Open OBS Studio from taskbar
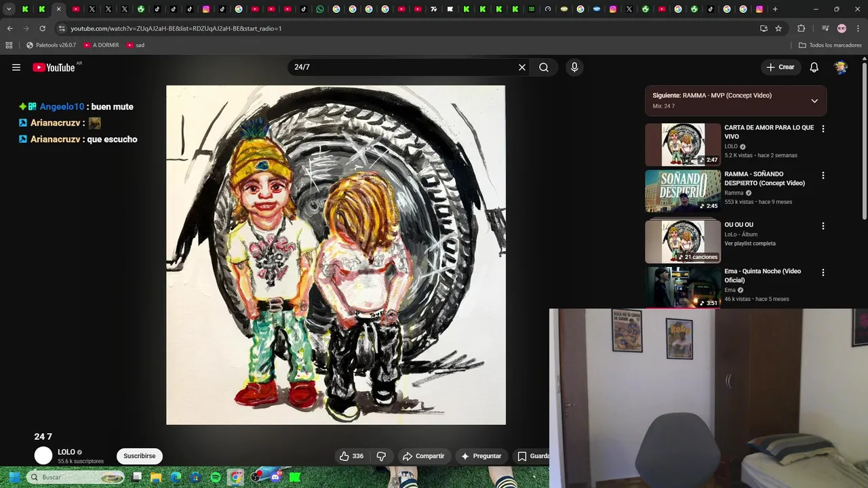The height and width of the screenshot is (488, 868). [x=256, y=477]
